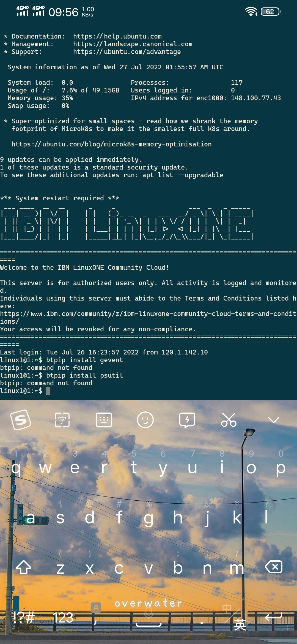Tap the s key
Image resolution: width=297 pixels, height=644 pixels.
pyautogui.click(x=60, y=518)
